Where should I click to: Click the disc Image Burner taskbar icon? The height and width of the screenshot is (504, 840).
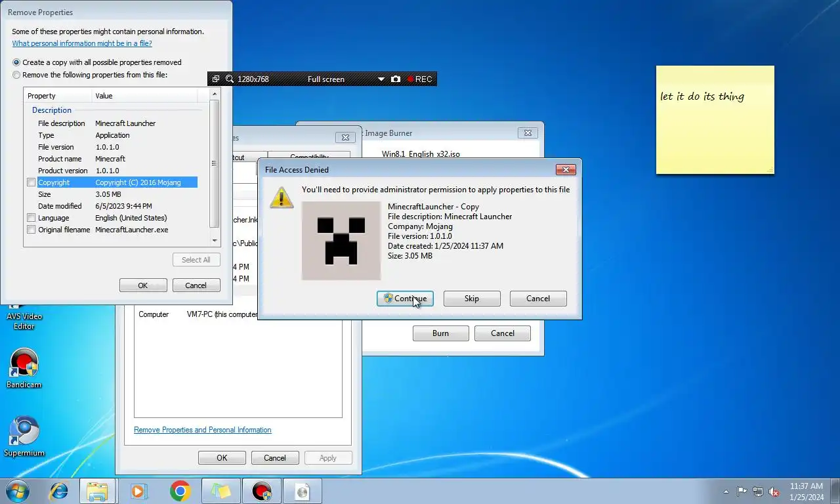[x=302, y=491]
